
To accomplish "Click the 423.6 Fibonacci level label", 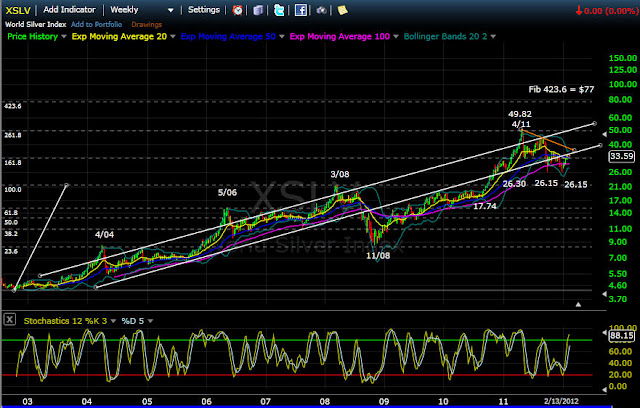I will click(13, 106).
